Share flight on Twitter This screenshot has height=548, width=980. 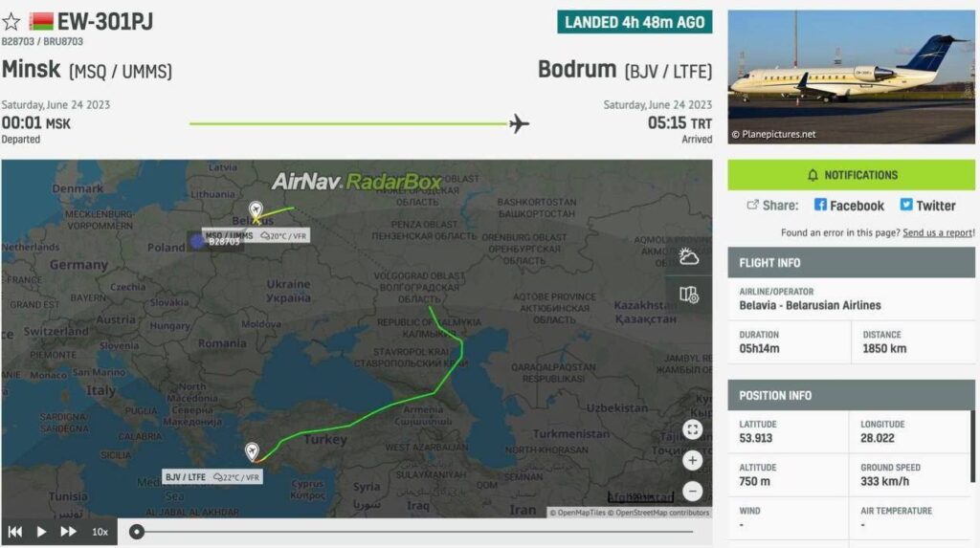[x=926, y=206]
